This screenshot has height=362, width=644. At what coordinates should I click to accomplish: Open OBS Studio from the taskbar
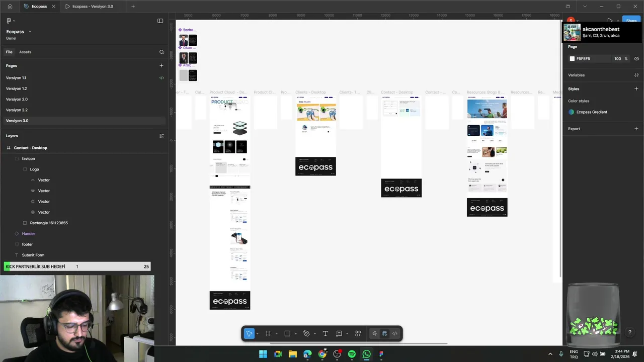[337, 354]
